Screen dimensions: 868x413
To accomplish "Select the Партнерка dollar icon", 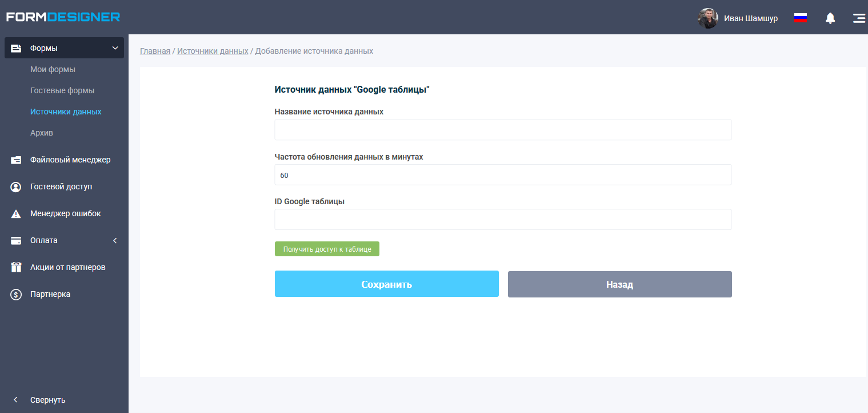I will click(x=15, y=294).
